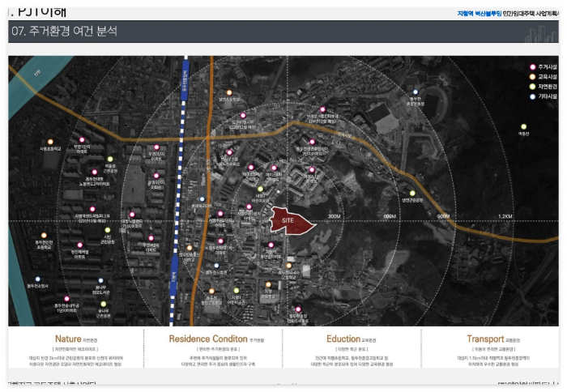The image size is (567, 392).
Task: Click the pink marker near 동두천송내주공 1단지아파트
Action: pos(67,299)
